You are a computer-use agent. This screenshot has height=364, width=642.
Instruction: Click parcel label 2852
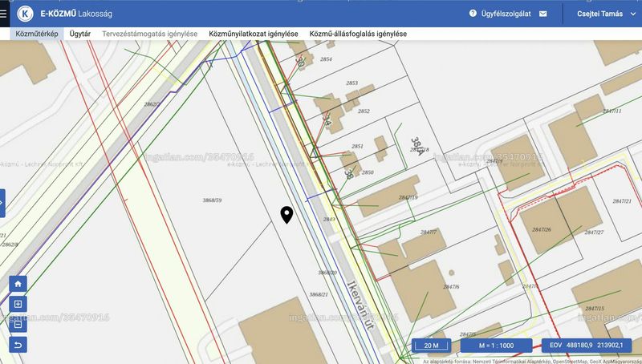pyautogui.click(x=364, y=111)
